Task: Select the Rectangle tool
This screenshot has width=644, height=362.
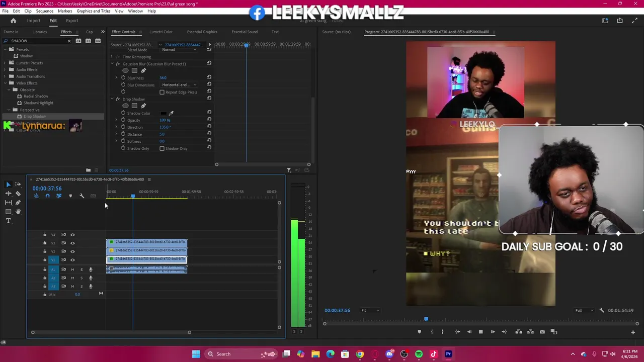Action: [8, 212]
